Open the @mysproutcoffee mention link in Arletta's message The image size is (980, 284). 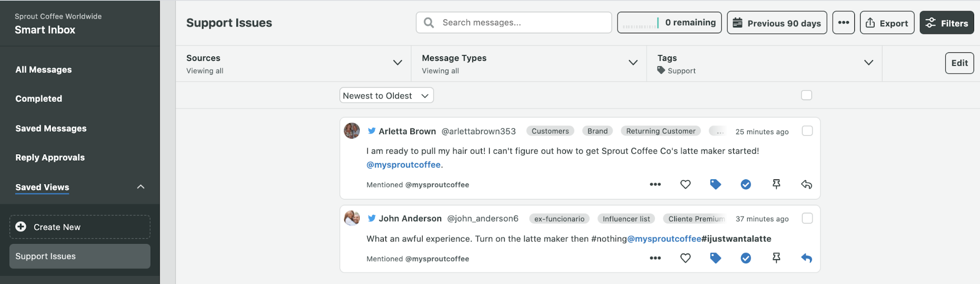pyautogui.click(x=403, y=165)
